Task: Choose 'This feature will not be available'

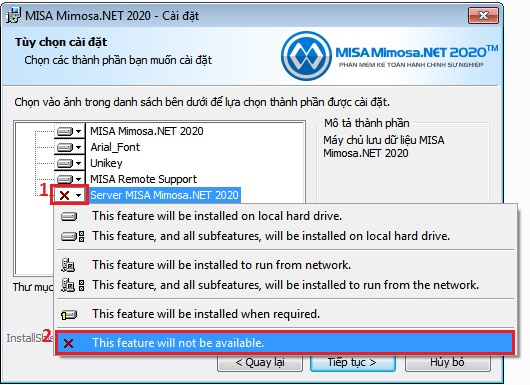Action: point(285,343)
